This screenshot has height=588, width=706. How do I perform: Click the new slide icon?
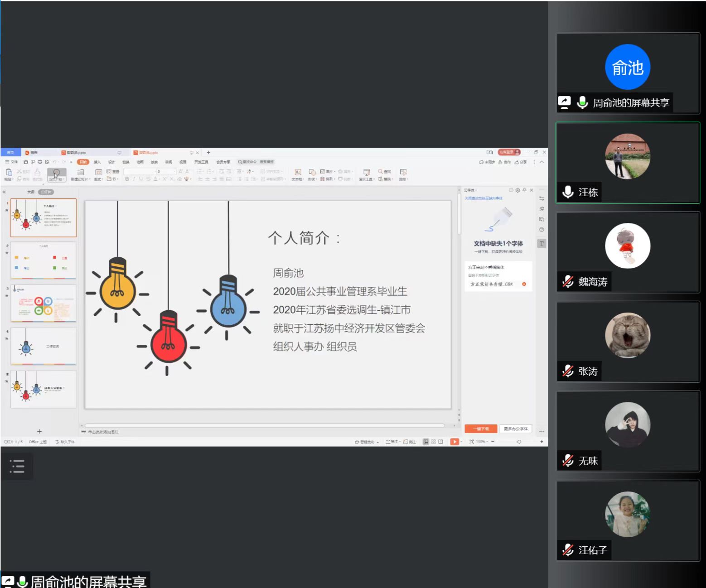coord(81,173)
